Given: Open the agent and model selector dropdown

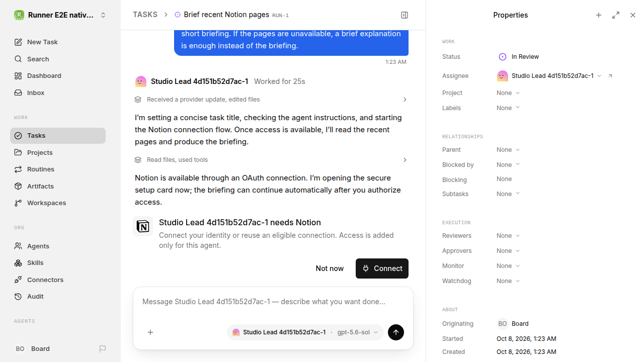Looking at the screenshot, I should tap(305, 332).
